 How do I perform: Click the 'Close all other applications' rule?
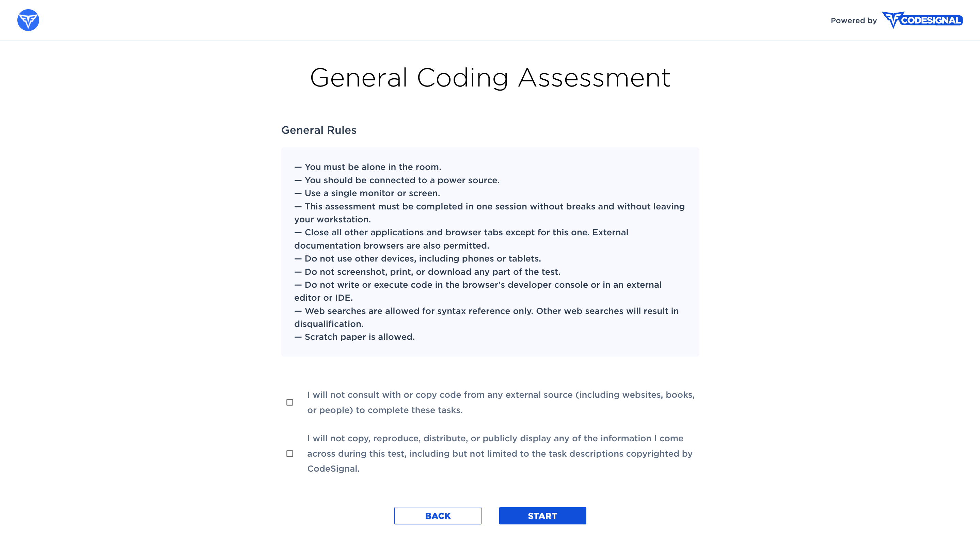(461, 239)
